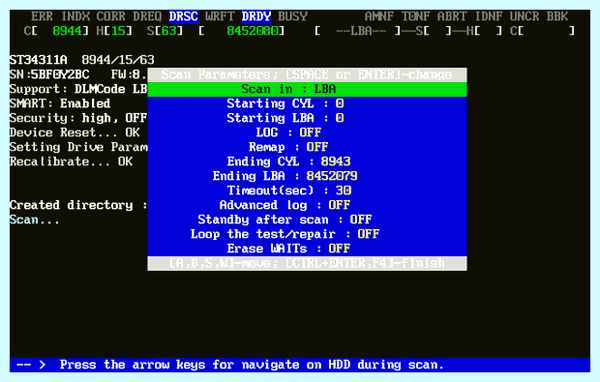Screen dimensions: 600x382
Task: Click the BUSY status flag
Action: tap(293, 17)
